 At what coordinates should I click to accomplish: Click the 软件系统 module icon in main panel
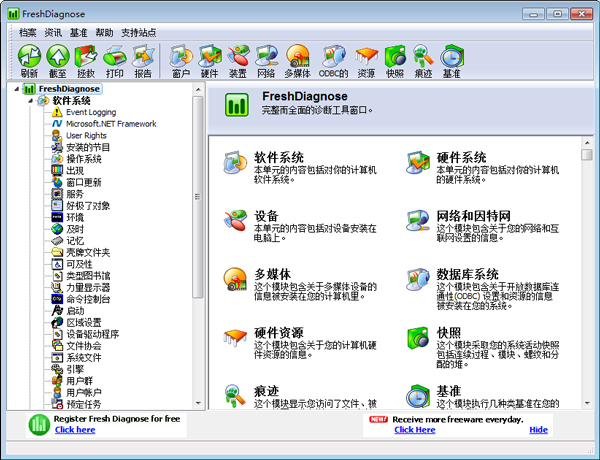click(235, 163)
